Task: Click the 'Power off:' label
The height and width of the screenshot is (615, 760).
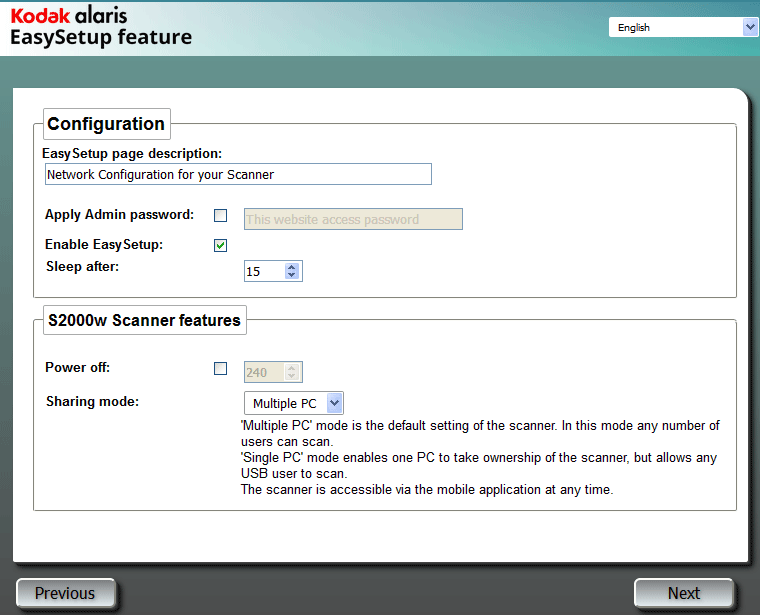Action: (x=78, y=367)
